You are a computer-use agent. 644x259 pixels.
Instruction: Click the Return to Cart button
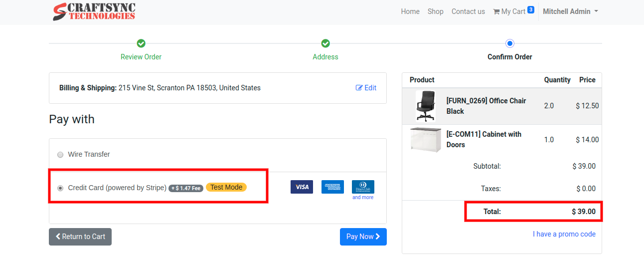pyautogui.click(x=80, y=237)
